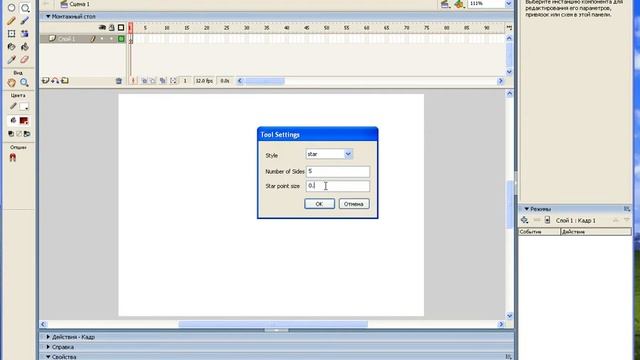Toggle edit multiple frames
Viewport: 640px width, 360px height.
tap(163, 81)
